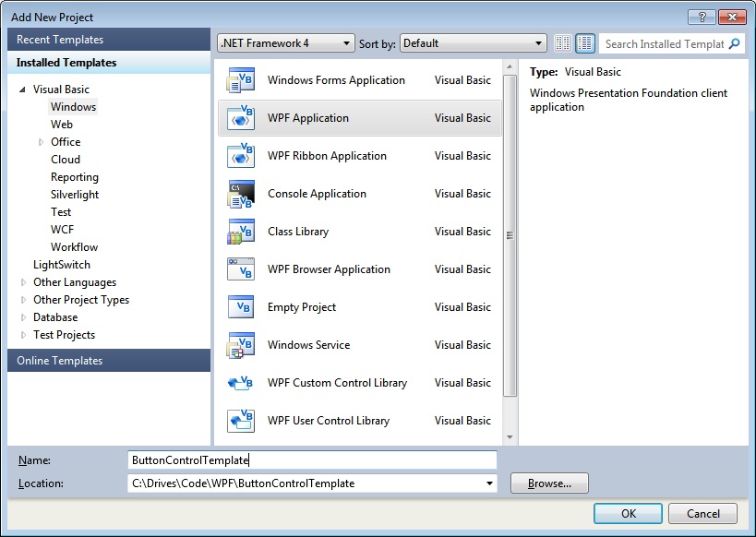This screenshot has width=756, height=537.
Task: Select the Workflow tree item
Action: point(74,247)
